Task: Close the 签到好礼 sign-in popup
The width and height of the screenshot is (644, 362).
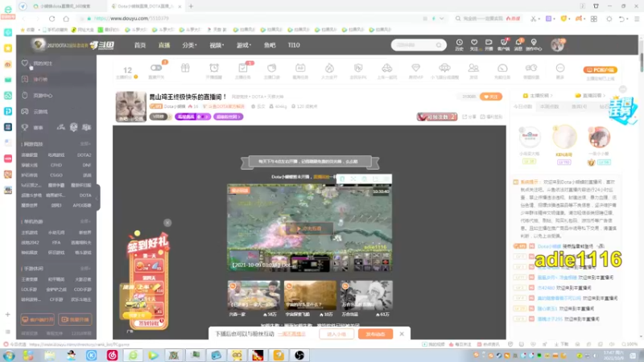Action: tap(167, 223)
